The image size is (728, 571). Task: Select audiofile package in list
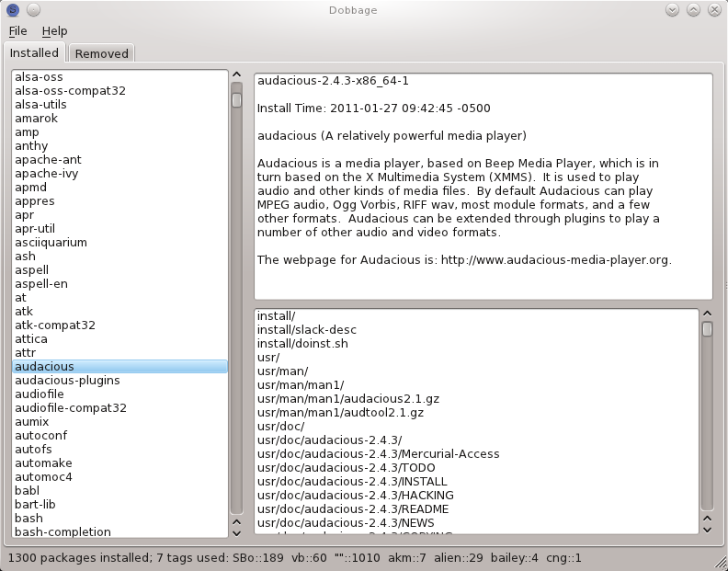[x=119, y=394]
